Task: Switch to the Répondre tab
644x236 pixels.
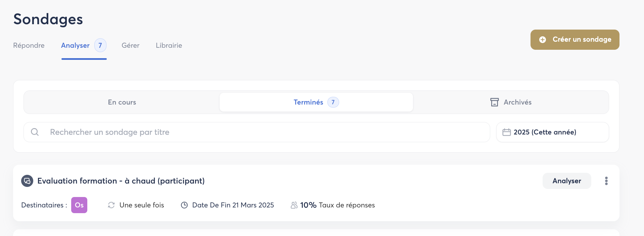Action: tap(29, 45)
